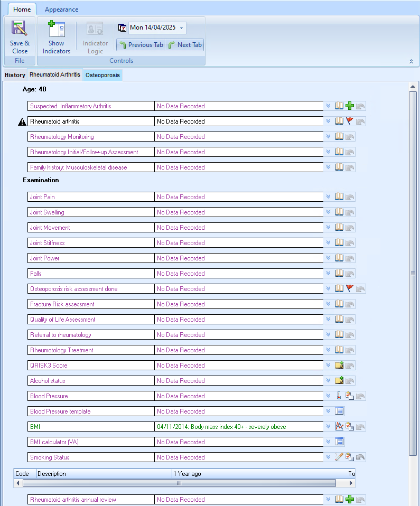Click green plus icon on Suspected Inflammatory Arthritis row
420x506 pixels.
click(350, 106)
